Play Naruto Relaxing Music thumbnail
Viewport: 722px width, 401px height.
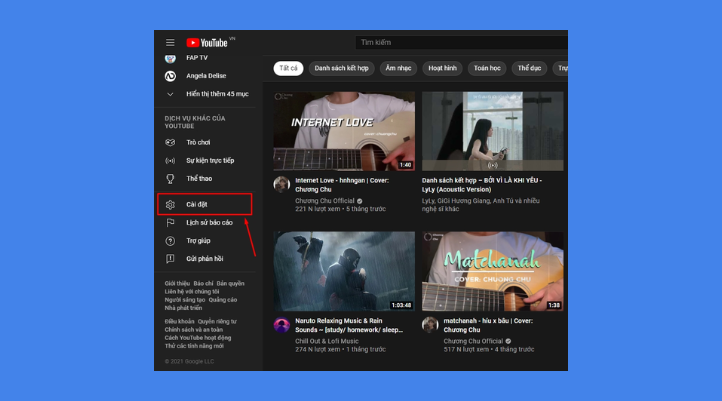(344, 271)
